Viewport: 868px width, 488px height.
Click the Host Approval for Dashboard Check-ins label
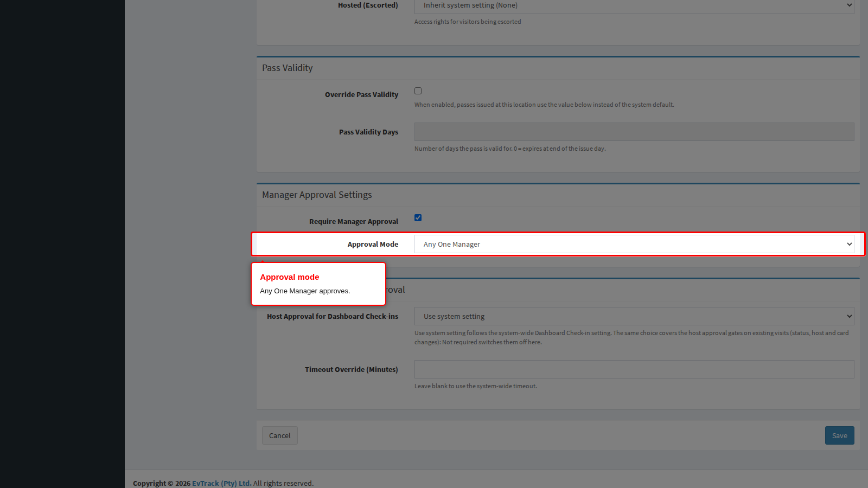click(333, 316)
